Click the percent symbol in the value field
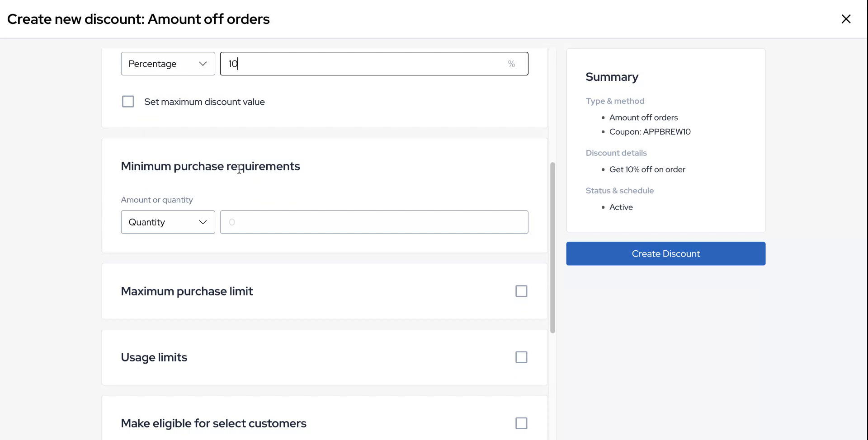868x440 pixels. [x=511, y=64]
